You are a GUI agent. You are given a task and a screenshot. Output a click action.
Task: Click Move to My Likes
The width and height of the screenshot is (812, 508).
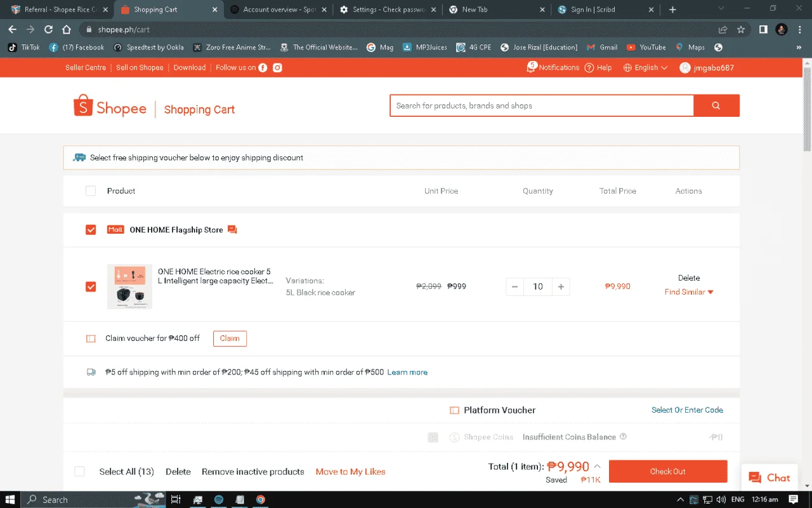tap(351, 471)
